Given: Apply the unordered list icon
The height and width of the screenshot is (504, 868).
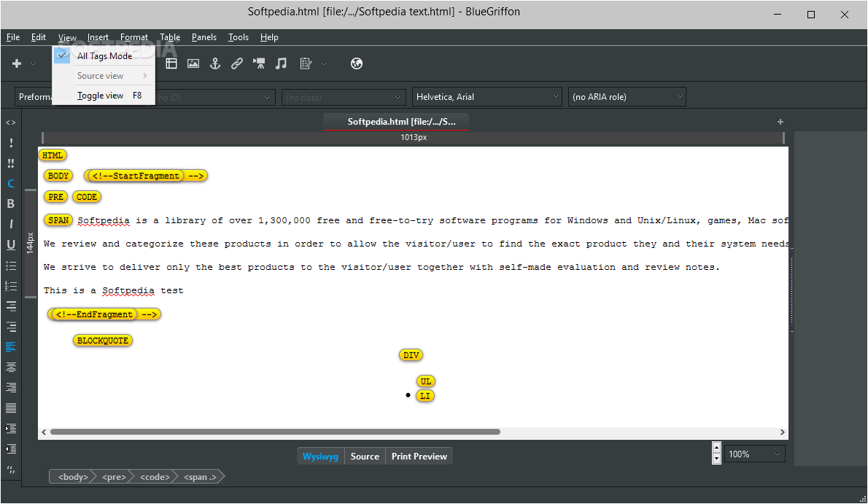Looking at the screenshot, I should click(x=10, y=265).
